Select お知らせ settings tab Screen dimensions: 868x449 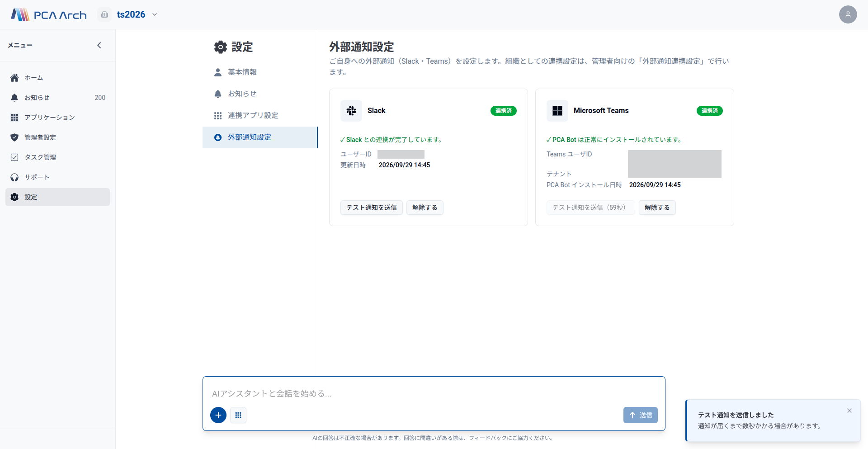(260, 94)
